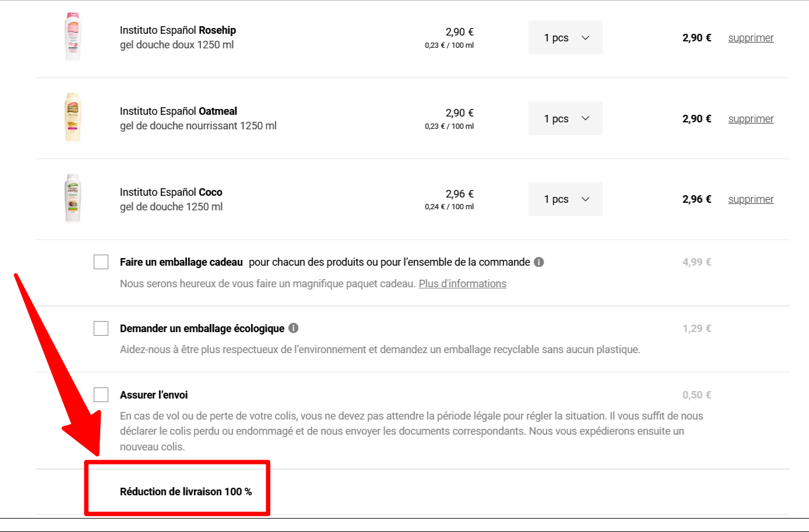Change quantity of Coco shower gel

pos(565,199)
